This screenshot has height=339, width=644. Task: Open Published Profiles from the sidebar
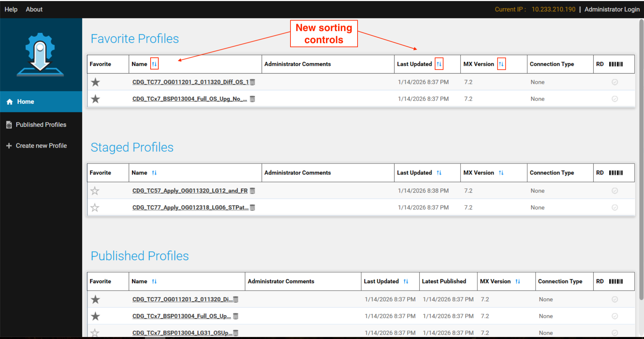click(41, 125)
